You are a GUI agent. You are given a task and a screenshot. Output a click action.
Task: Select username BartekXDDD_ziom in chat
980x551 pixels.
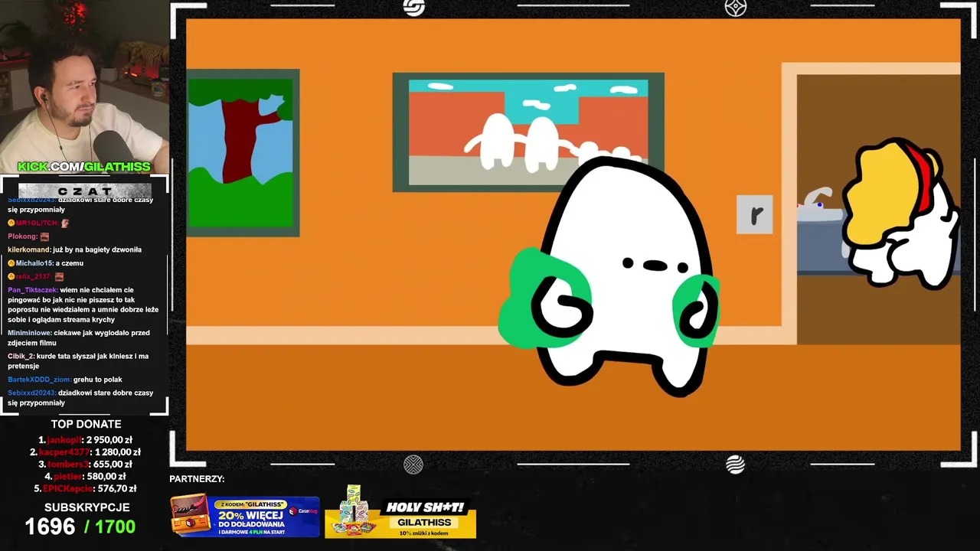(x=39, y=380)
